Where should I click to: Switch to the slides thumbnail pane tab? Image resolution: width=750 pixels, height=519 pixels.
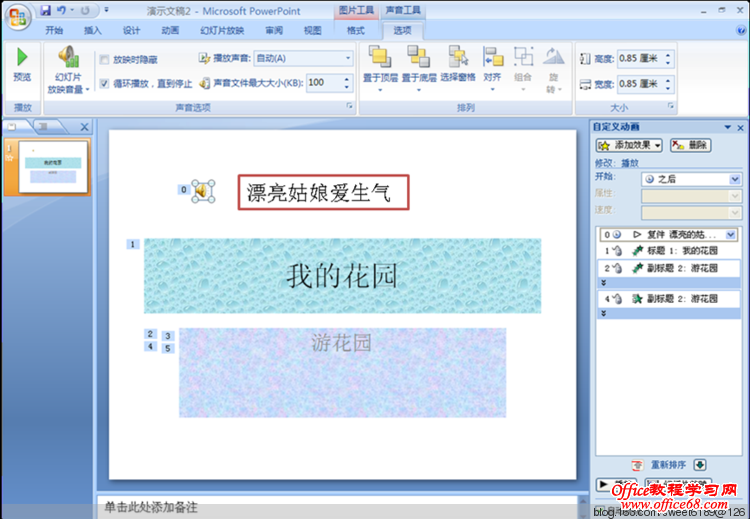click(x=13, y=127)
